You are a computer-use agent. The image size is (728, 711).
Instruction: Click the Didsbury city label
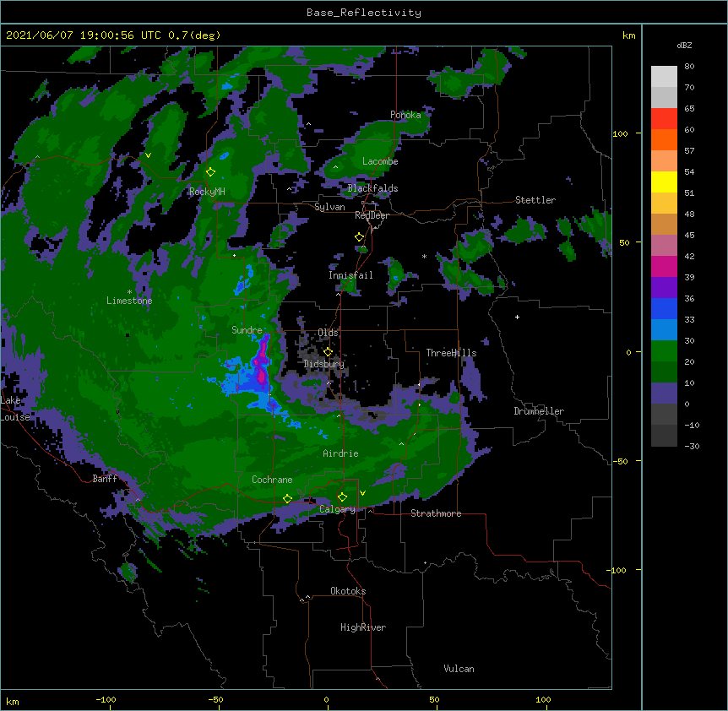(x=324, y=364)
